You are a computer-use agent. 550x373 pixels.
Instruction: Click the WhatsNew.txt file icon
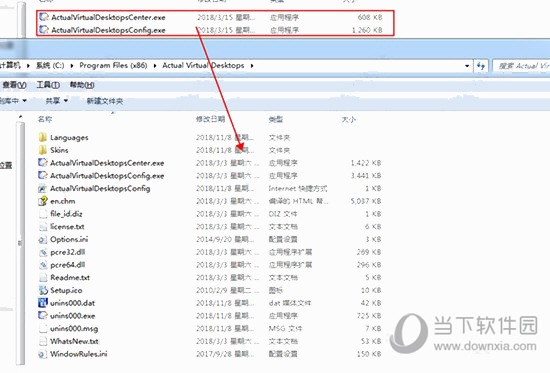[42, 341]
